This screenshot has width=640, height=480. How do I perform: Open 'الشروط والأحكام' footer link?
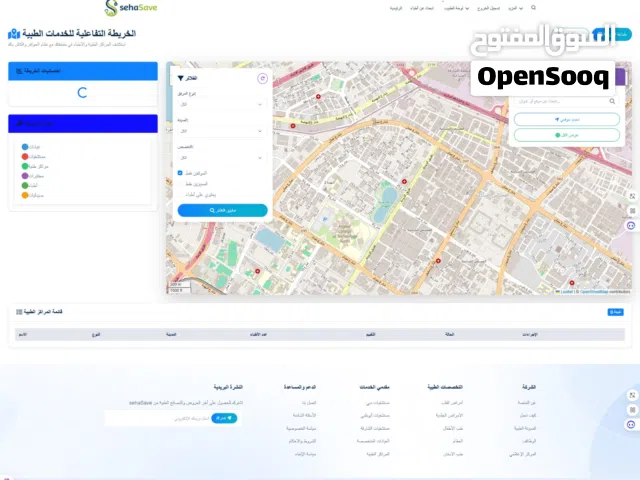tap(302, 441)
